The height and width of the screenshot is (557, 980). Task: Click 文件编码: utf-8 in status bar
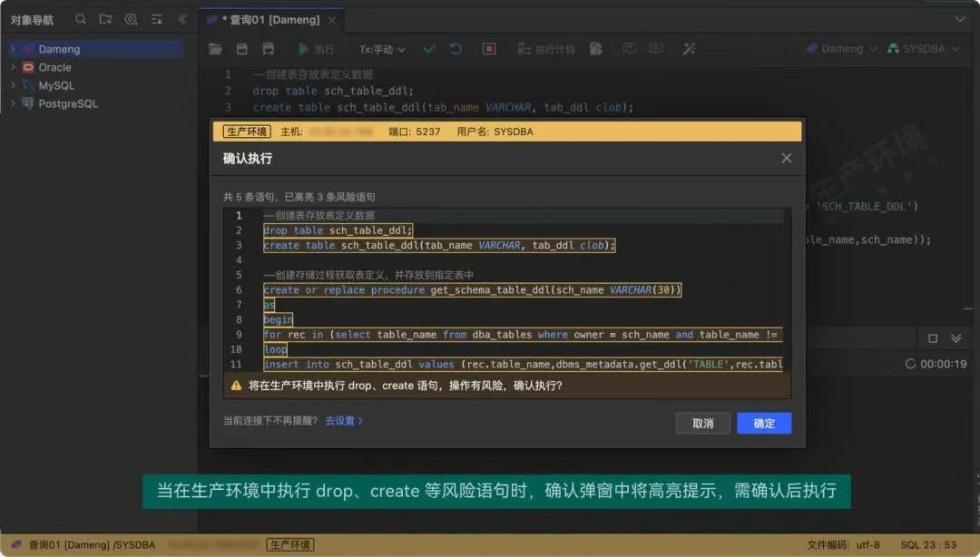(x=844, y=544)
